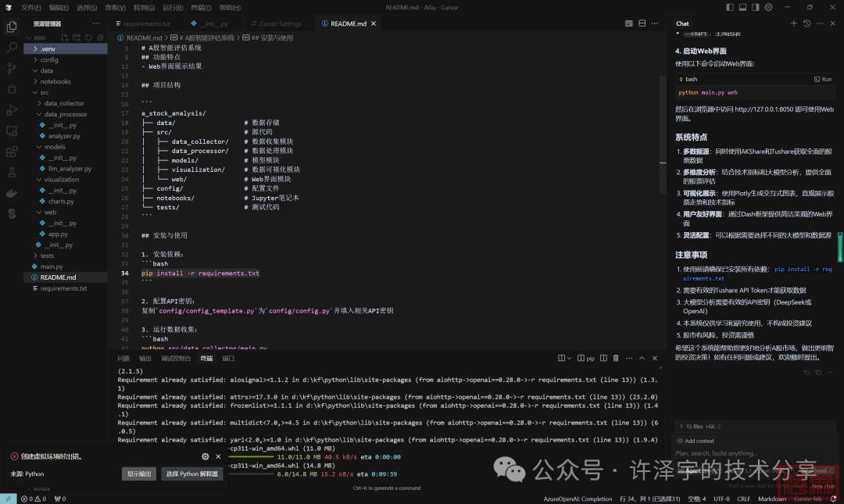The image size is (844, 504).
Task: Open the Run and Debug view
Action: (x=11, y=110)
